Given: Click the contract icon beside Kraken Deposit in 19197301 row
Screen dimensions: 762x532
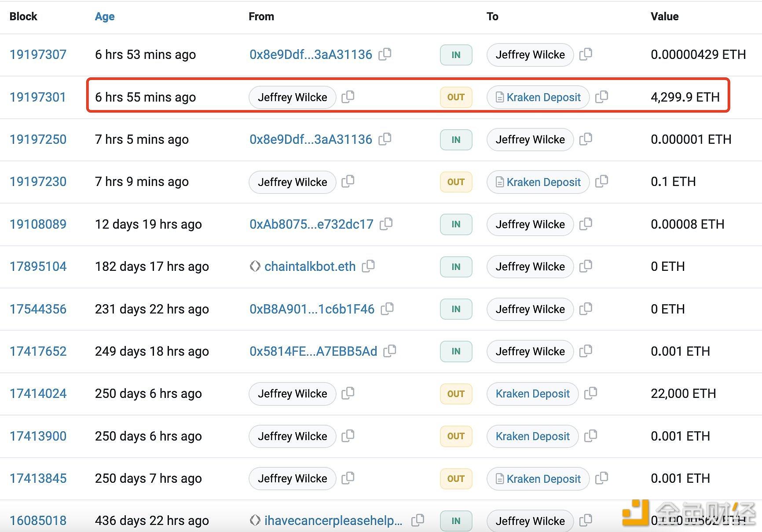Looking at the screenshot, I should tap(500, 97).
